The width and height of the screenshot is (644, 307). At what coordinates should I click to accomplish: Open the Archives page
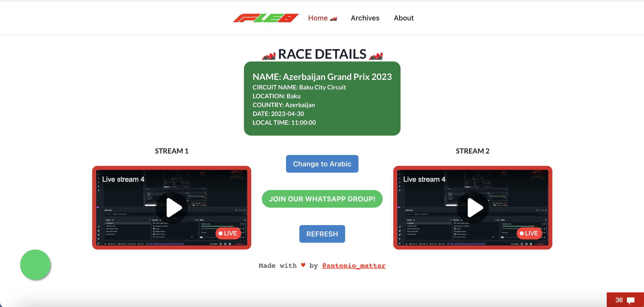[x=365, y=18]
